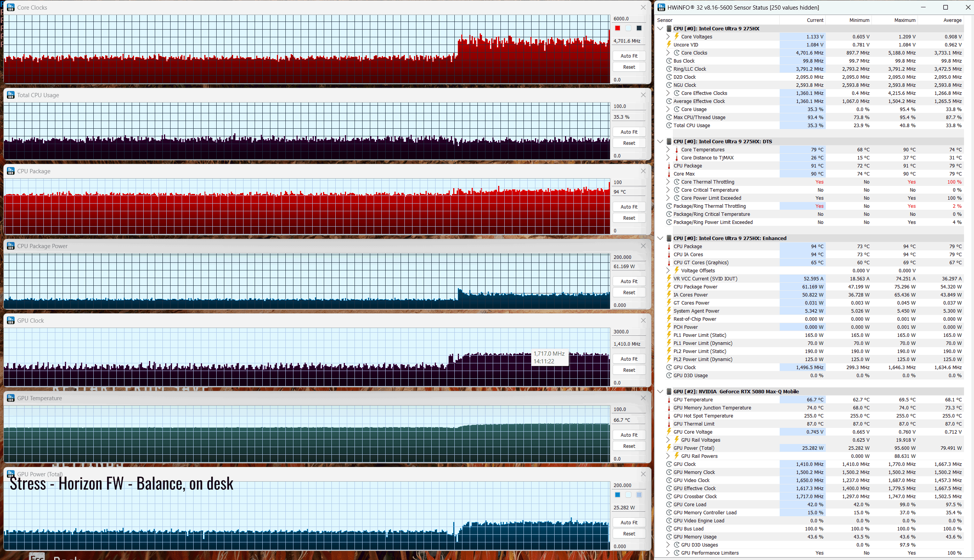This screenshot has width=974, height=560.
Task: Click the Maximum column header
Action: pos(895,20)
